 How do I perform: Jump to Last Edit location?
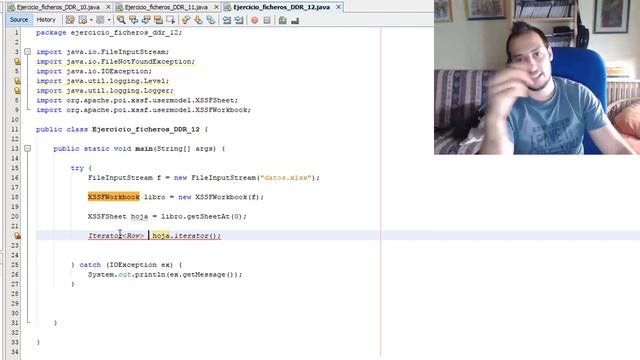70,20
